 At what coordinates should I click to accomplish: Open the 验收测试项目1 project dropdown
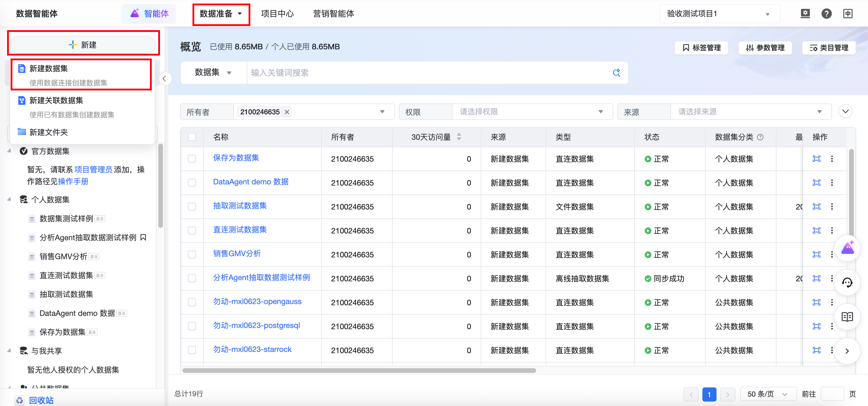[719, 14]
